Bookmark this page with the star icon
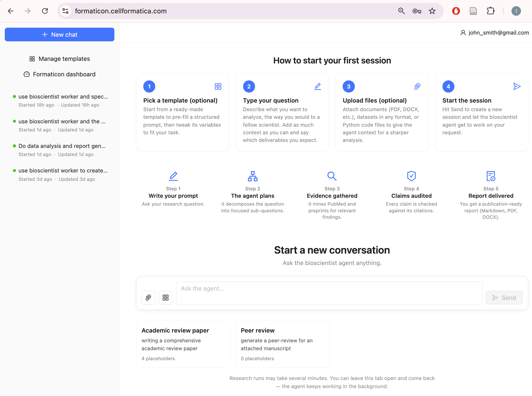The height and width of the screenshot is (396, 532). coord(432,11)
